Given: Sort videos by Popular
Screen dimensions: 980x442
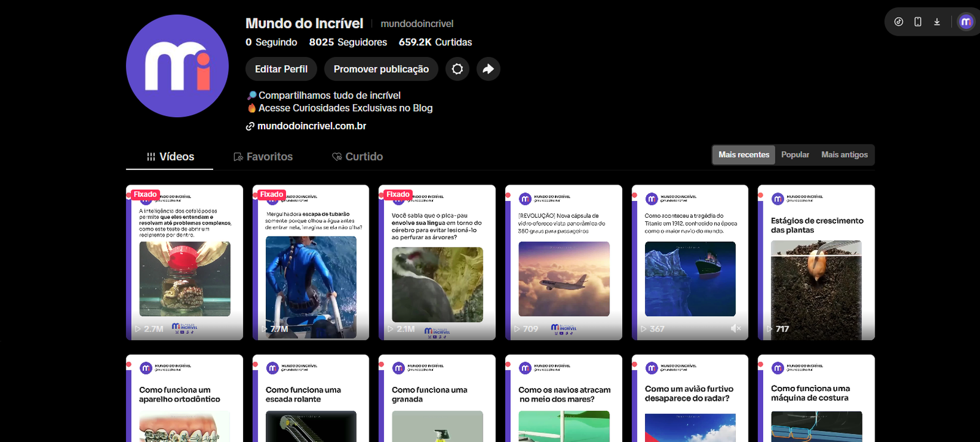Looking at the screenshot, I should tap(795, 155).
